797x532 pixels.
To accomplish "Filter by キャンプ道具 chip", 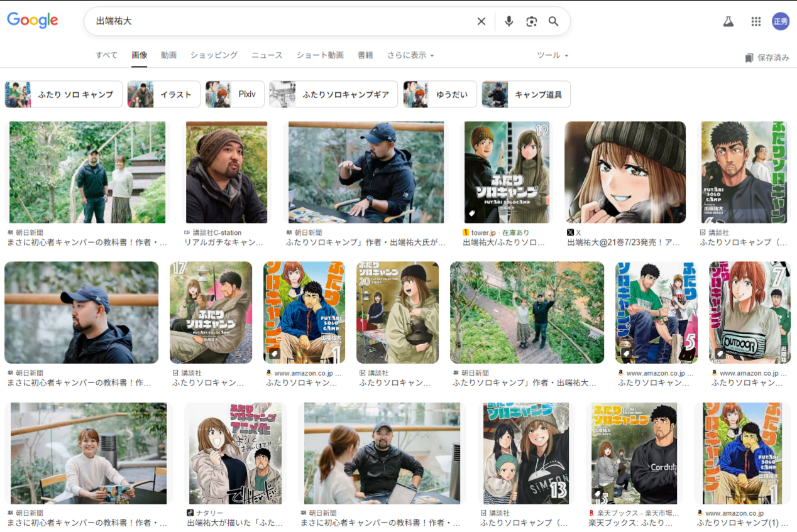I will 526,94.
